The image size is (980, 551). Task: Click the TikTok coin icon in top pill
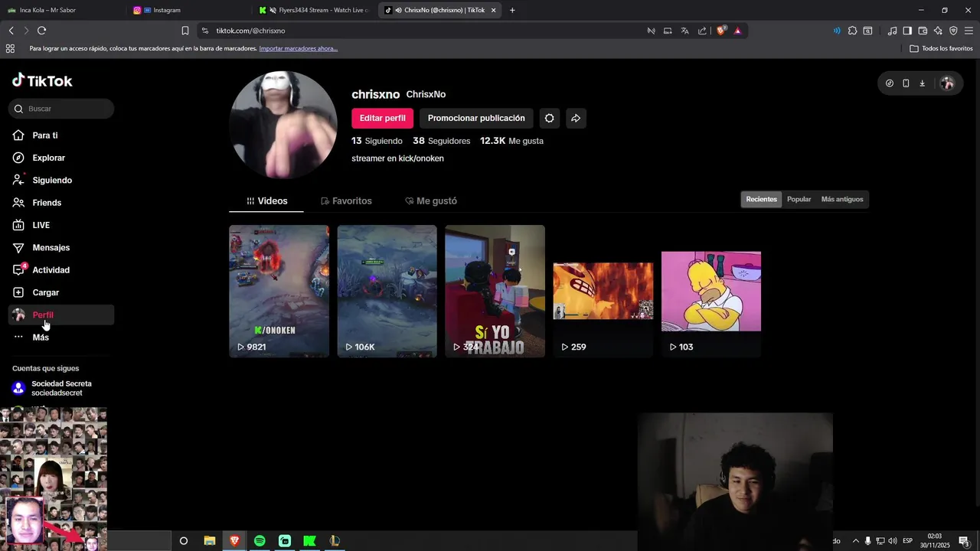(890, 83)
